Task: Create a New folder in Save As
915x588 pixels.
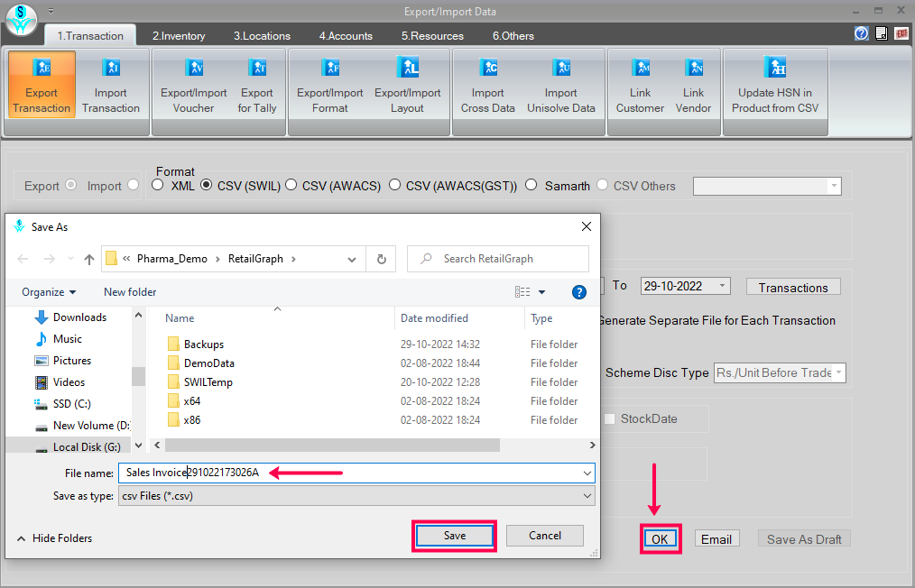Action: [x=130, y=292]
